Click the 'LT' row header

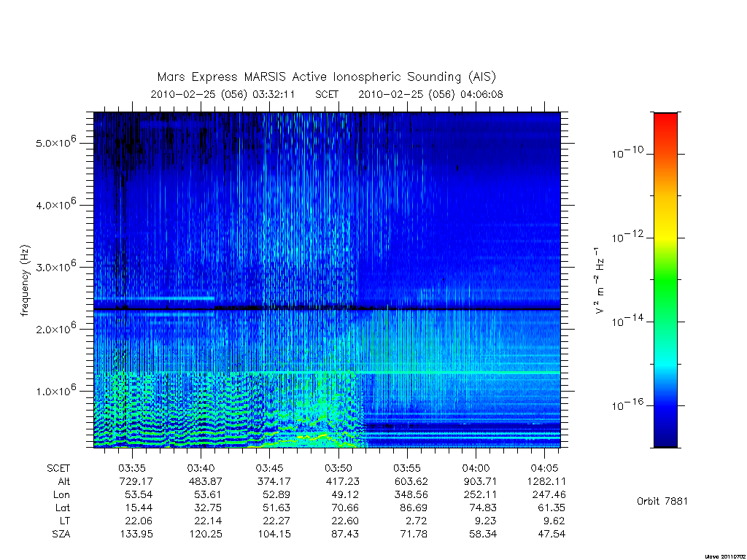[x=65, y=521]
